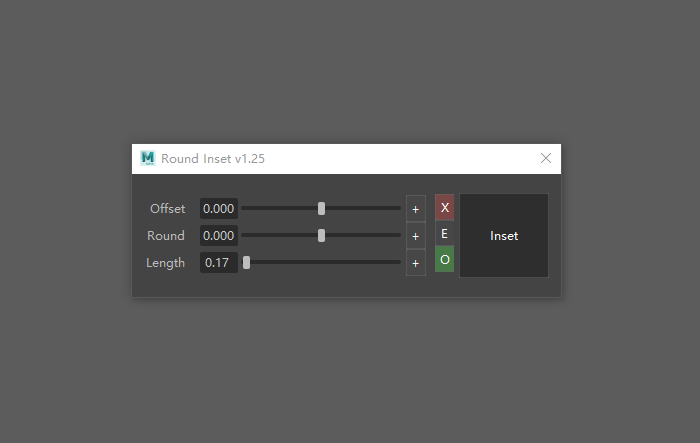Focus the Length field showing 0.17
The image size is (700, 443).
pyautogui.click(x=219, y=263)
